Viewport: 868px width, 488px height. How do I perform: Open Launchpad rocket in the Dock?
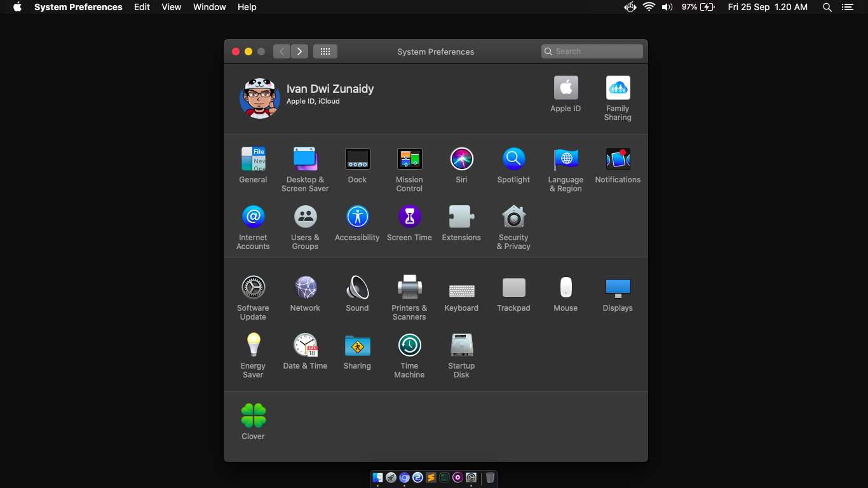[391, 477]
